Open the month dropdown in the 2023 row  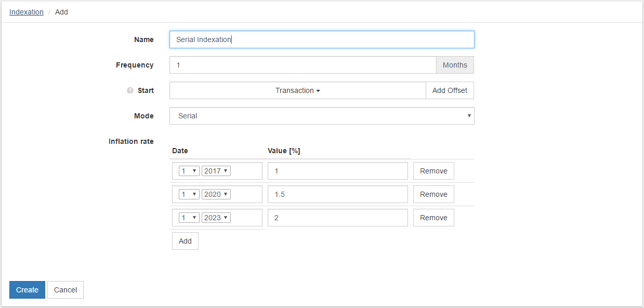pos(189,218)
